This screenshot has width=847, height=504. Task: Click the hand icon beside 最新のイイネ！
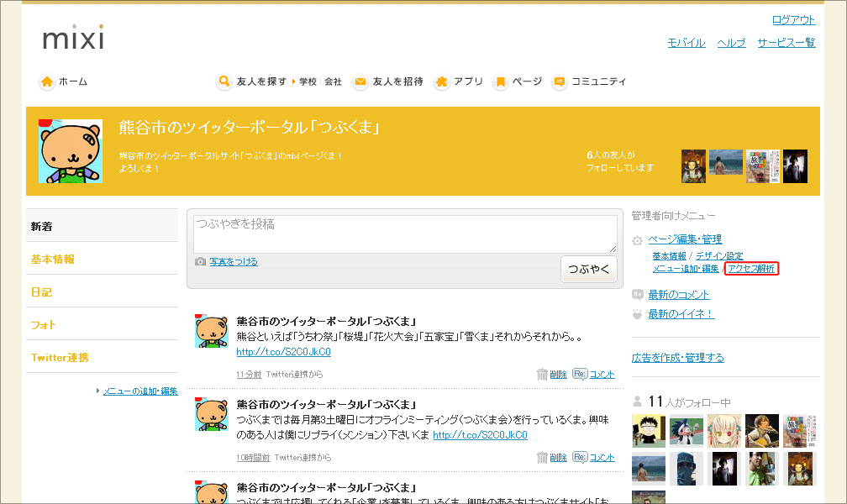[638, 314]
